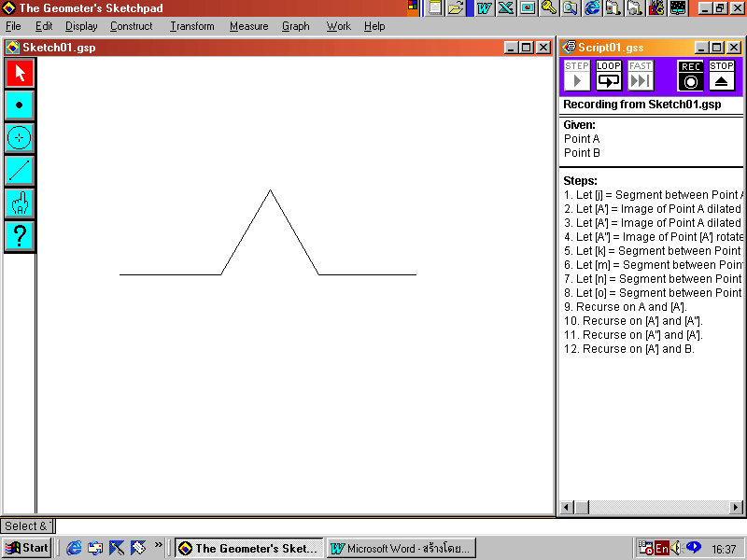Click the yellow key icon in shortcut bar
Screen dimensions: 747x560
(549, 7)
